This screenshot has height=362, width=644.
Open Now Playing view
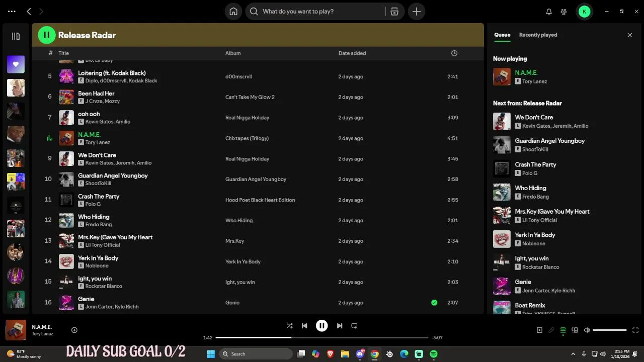[539, 330]
